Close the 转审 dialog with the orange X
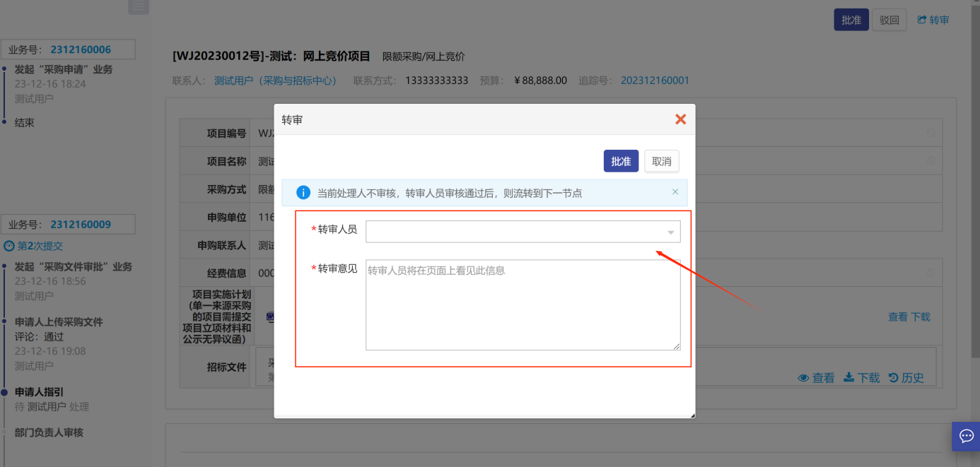This screenshot has height=467, width=980. click(x=680, y=119)
